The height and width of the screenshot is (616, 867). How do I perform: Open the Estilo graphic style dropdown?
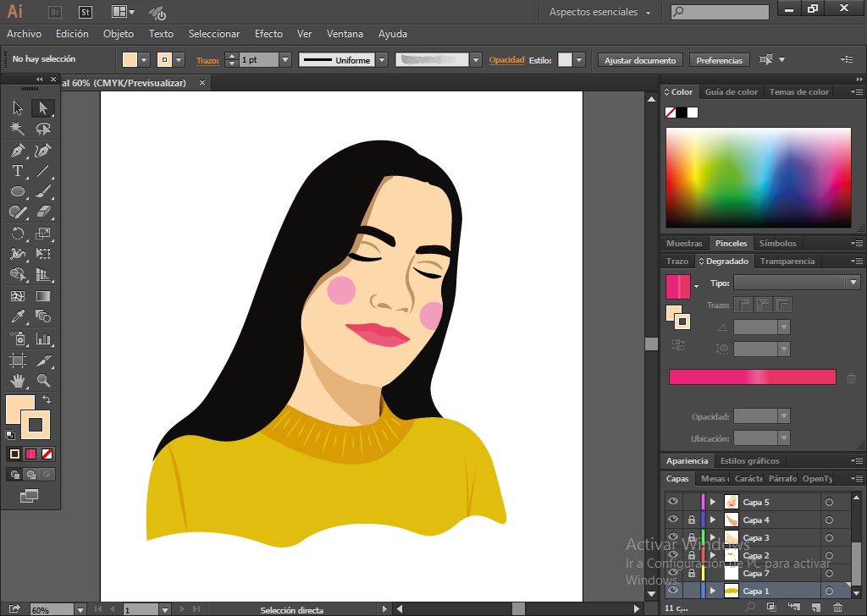(x=579, y=60)
